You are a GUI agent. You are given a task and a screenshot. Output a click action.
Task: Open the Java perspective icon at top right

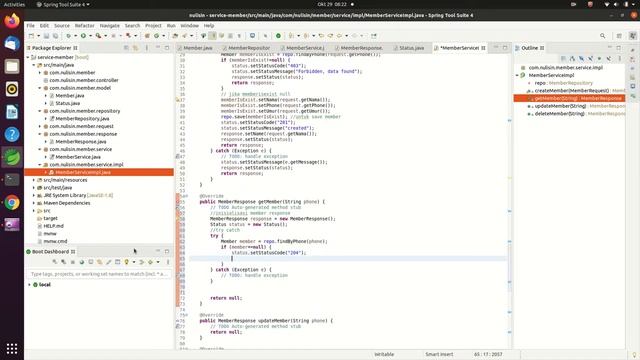[x=633, y=36]
